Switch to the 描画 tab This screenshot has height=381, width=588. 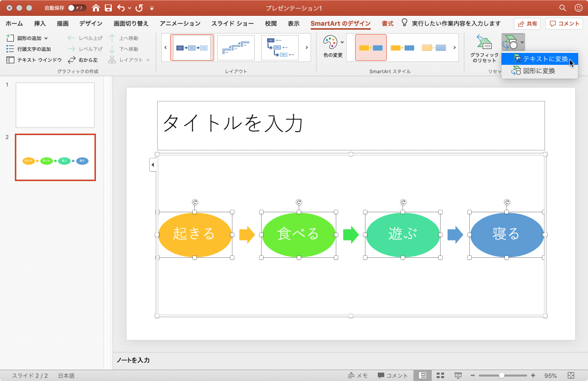pyautogui.click(x=63, y=23)
